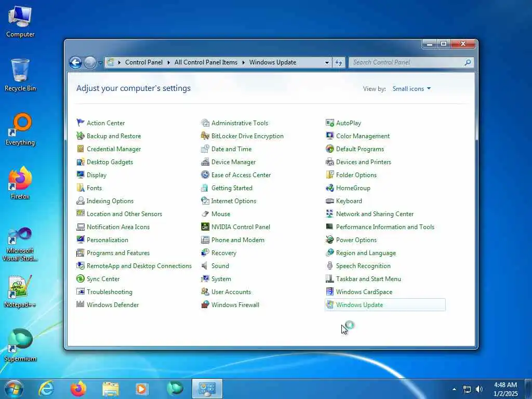This screenshot has width=532, height=399.
Task: Open the Device Manager icon
Action: point(205,162)
